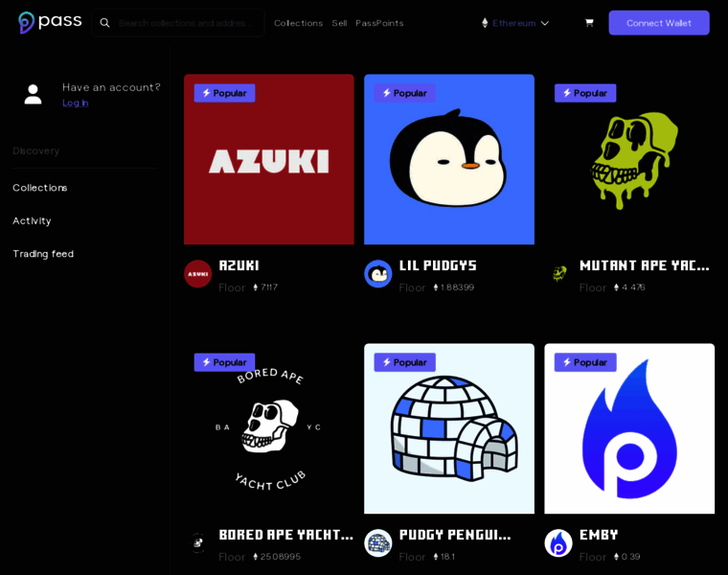
Task: Click the Pass logo
Action: pos(50,22)
